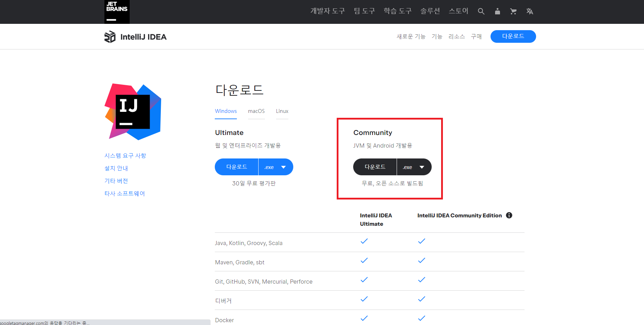Open 타사 소프트웨어 link
Viewport: 644px width, 325px height.
(124, 193)
